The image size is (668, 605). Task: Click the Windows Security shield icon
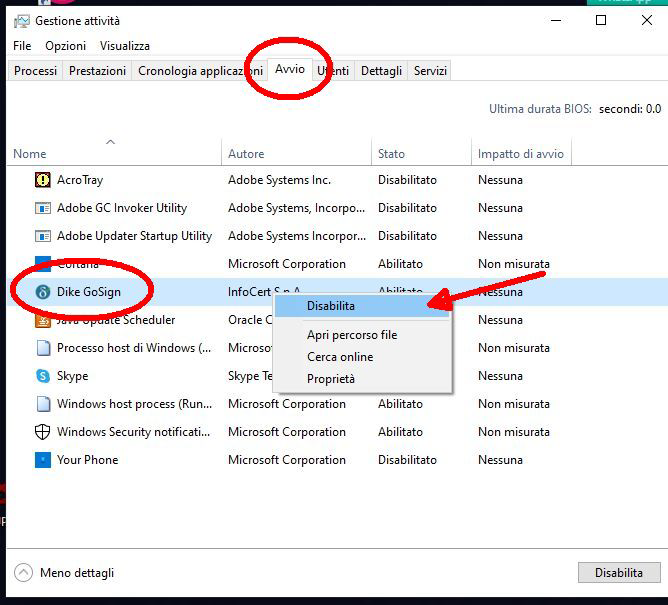[42, 432]
